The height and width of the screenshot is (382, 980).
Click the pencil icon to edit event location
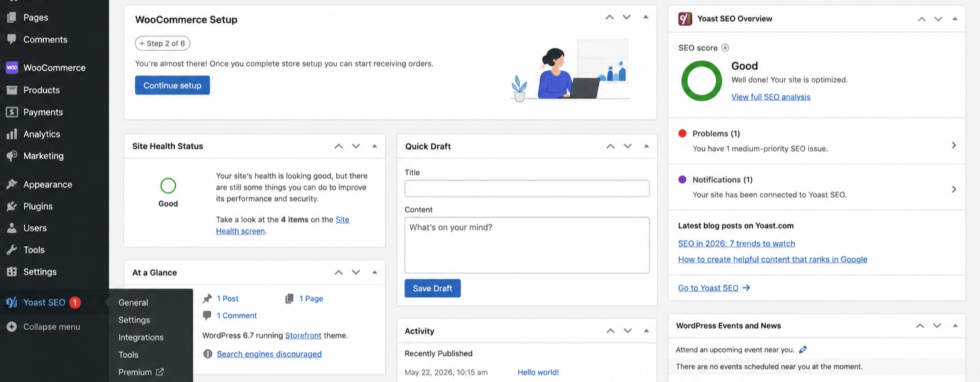point(803,349)
